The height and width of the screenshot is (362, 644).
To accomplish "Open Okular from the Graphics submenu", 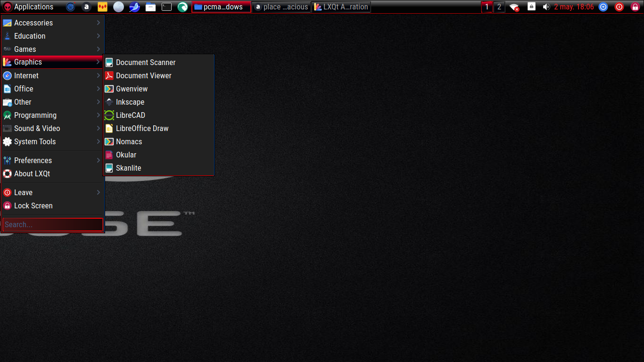I will point(158,155).
